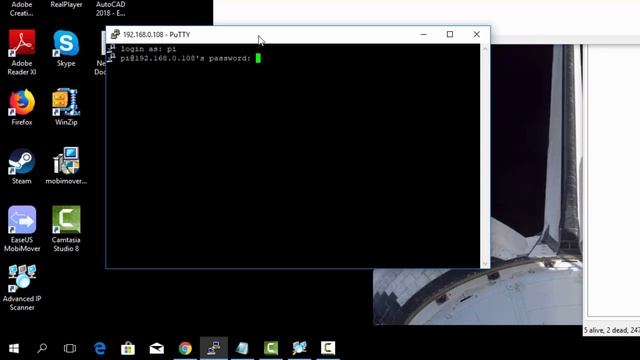
Task: Select the AutoCAD 2018 desktop shortcut
Action: pos(110,9)
